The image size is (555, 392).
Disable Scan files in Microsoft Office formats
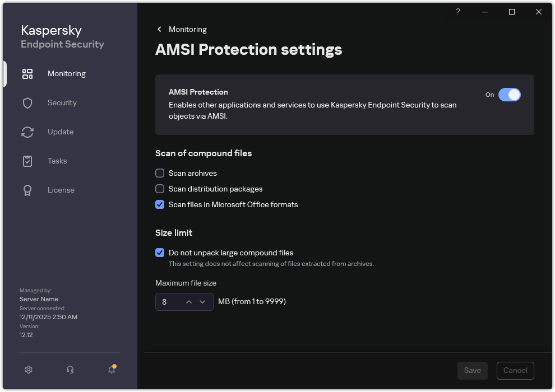[x=160, y=204]
